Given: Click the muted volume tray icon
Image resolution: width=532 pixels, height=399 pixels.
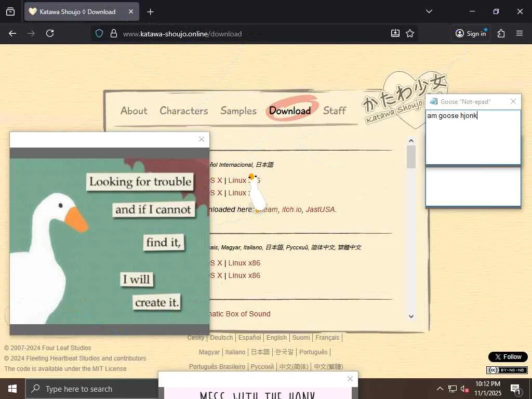Looking at the screenshot, I should pos(464,389).
